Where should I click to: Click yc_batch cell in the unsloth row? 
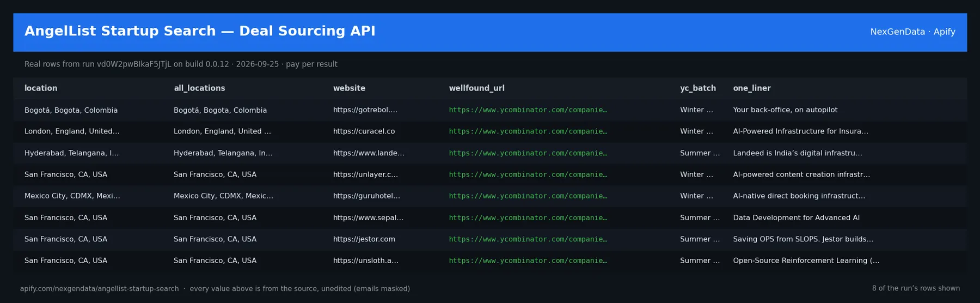tap(700, 260)
